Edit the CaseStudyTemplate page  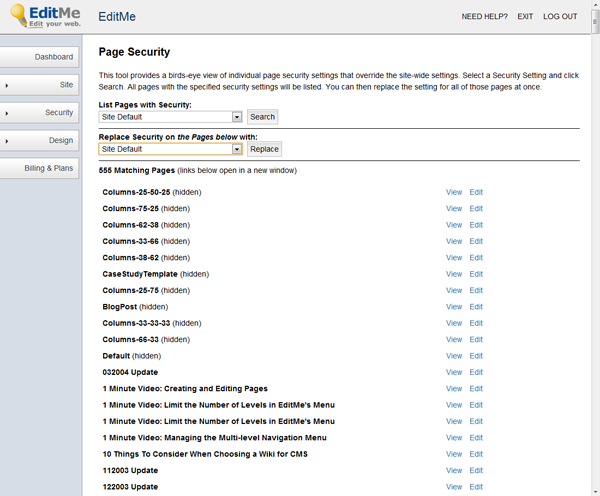[476, 274]
